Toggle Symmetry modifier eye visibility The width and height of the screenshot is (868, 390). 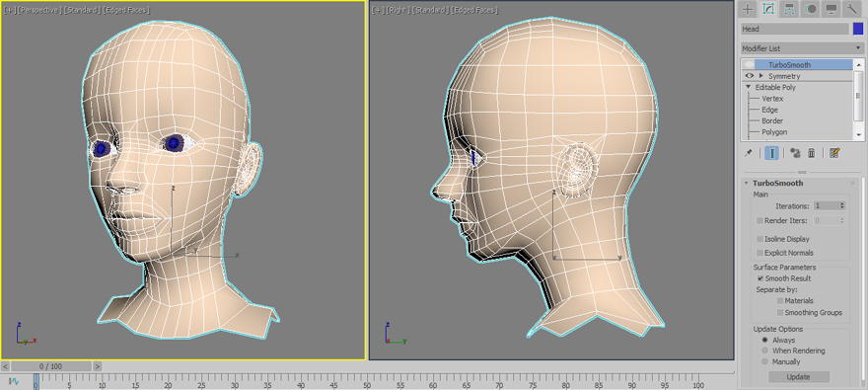[750, 76]
